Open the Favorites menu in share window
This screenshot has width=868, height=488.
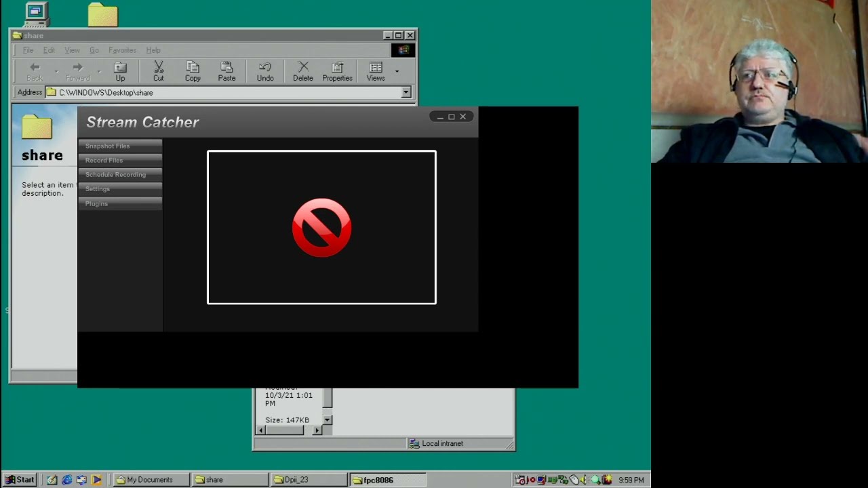point(122,50)
